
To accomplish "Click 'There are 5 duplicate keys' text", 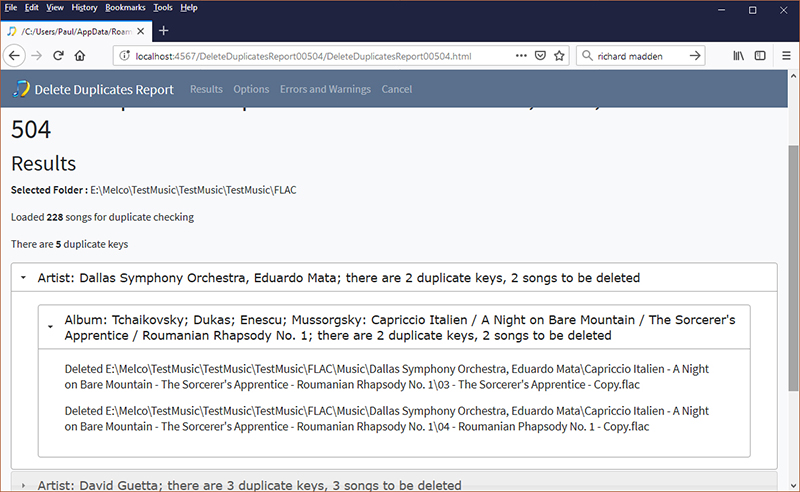I will click(69, 244).
